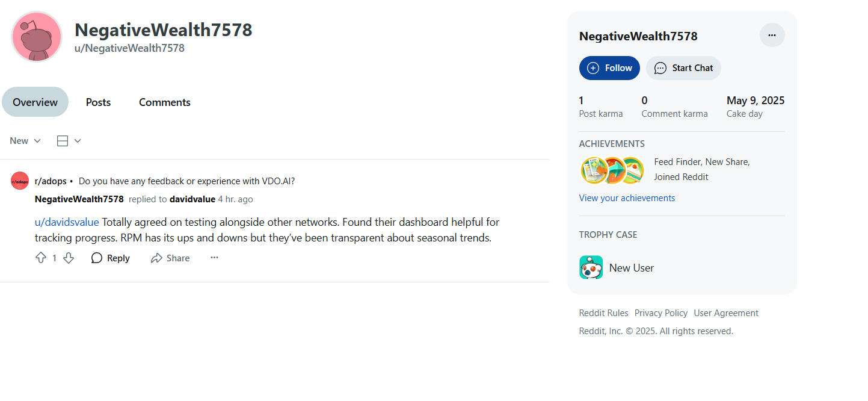Select the Overview tab
The image size is (868, 401).
coord(35,102)
